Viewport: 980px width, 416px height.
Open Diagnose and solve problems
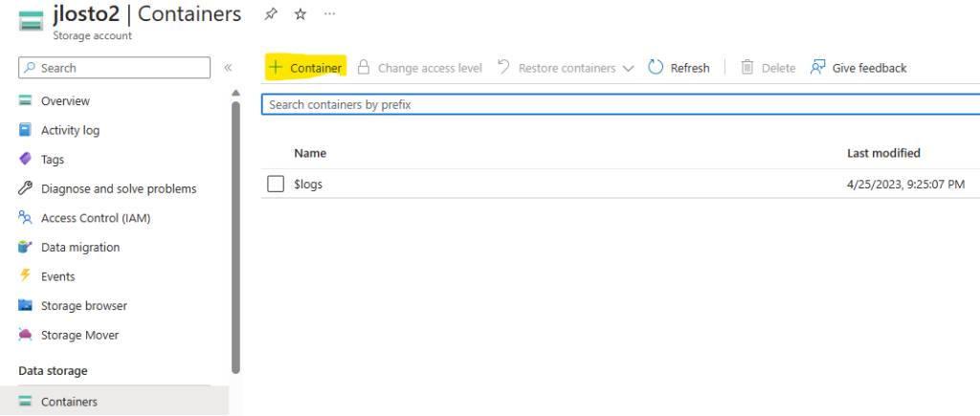pos(119,188)
